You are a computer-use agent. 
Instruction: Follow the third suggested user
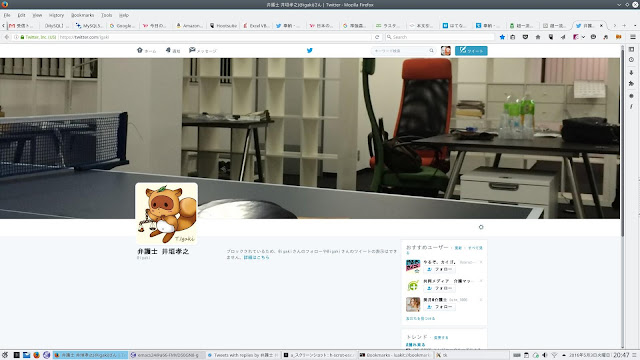click(x=440, y=307)
